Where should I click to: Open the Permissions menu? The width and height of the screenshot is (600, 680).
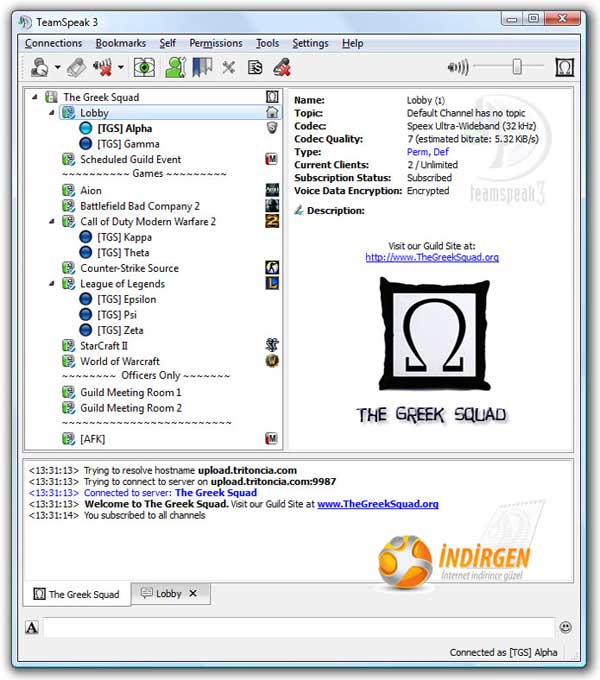click(x=216, y=43)
